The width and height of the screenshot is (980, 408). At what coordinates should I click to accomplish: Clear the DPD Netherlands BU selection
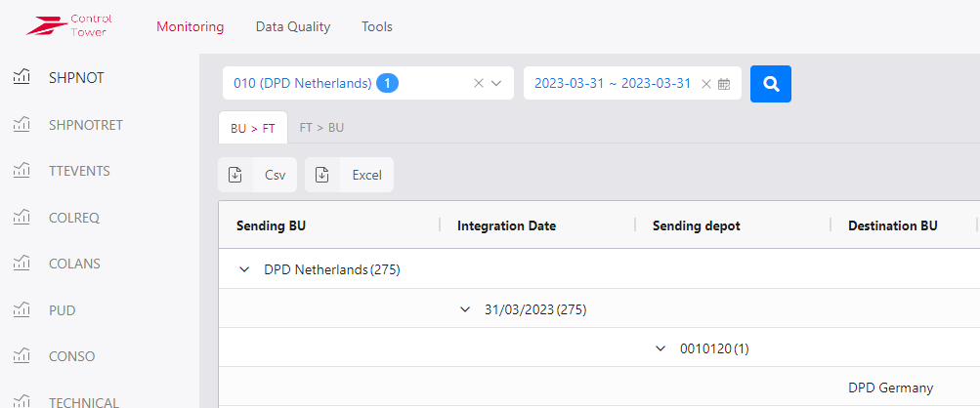478,84
